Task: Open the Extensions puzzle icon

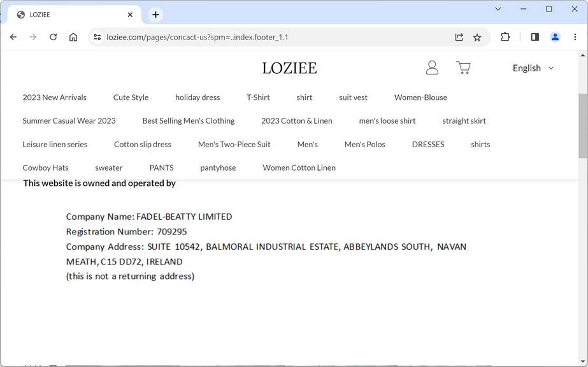Action: (x=505, y=37)
